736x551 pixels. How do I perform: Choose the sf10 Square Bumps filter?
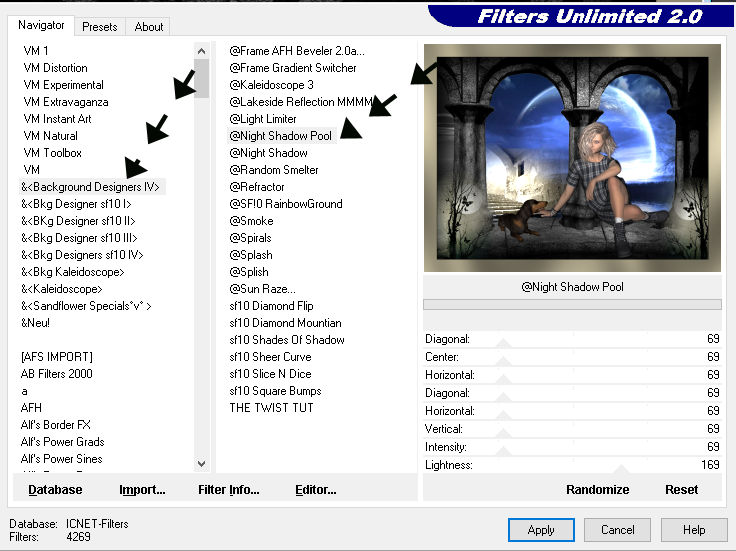(x=276, y=390)
